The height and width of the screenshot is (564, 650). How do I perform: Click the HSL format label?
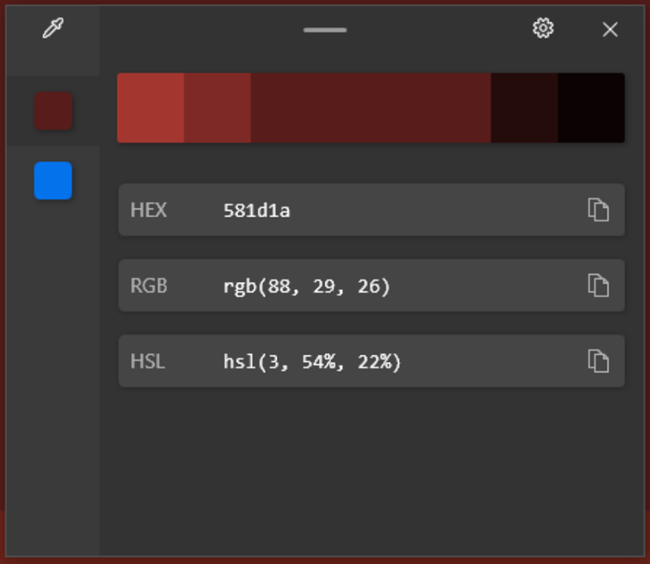[148, 361]
